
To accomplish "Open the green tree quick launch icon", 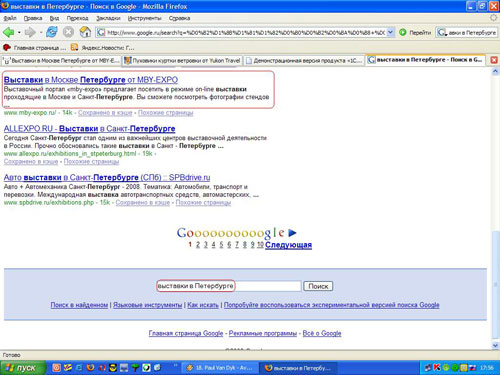I will pyautogui.click(x=135, y=368).
